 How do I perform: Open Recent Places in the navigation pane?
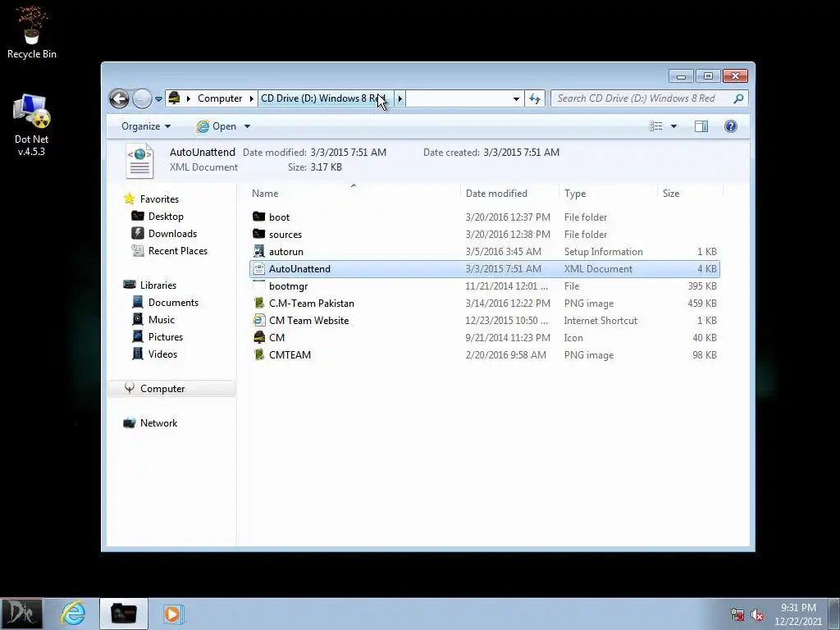[x=177, y=251]
